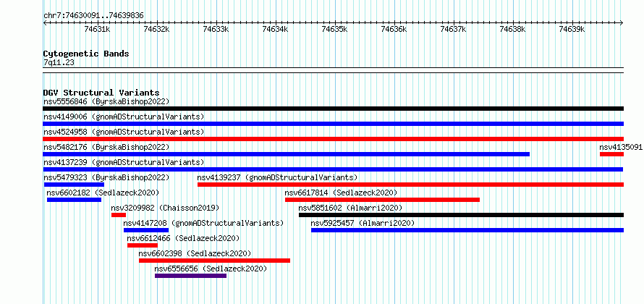Select the black nsv5851602 variant bar

coord(461,215)
